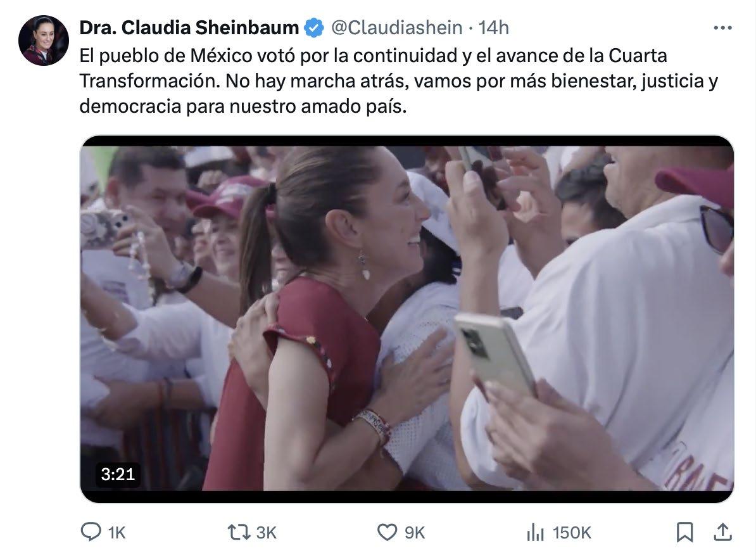Visit the @Claudiashein handle

[397, 28]
